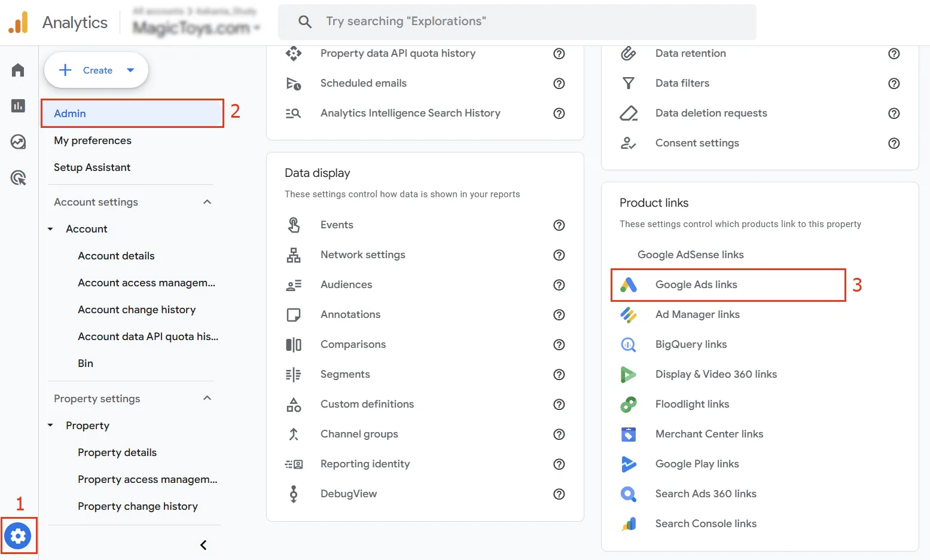Collapse the Property settings section
930x560 pixels.
pos(207,399)
